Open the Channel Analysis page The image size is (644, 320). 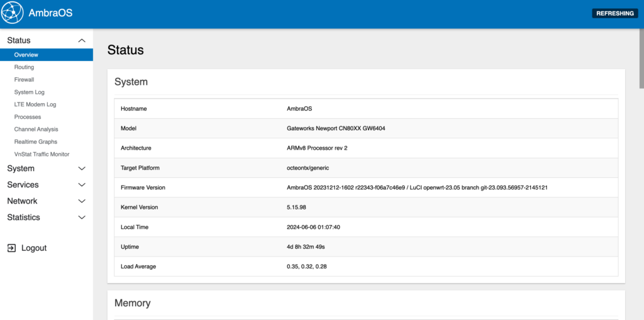click(x=36, y=130)
